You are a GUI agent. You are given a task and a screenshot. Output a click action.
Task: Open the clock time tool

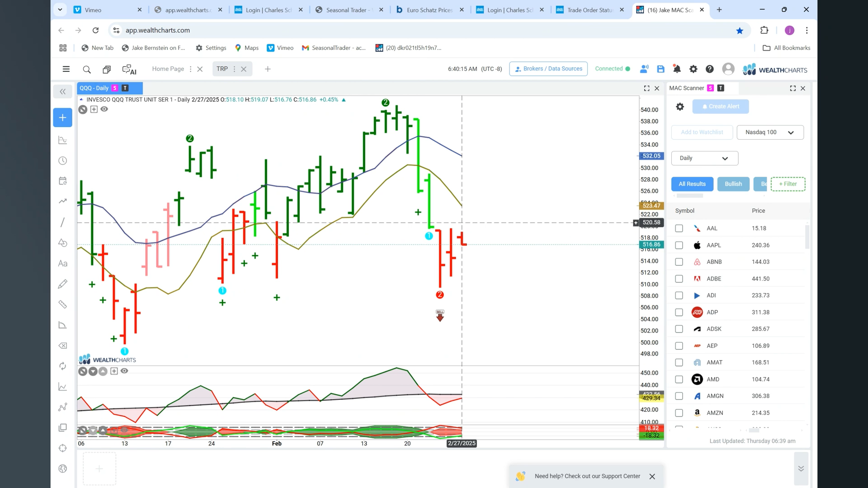pos(62,161)
